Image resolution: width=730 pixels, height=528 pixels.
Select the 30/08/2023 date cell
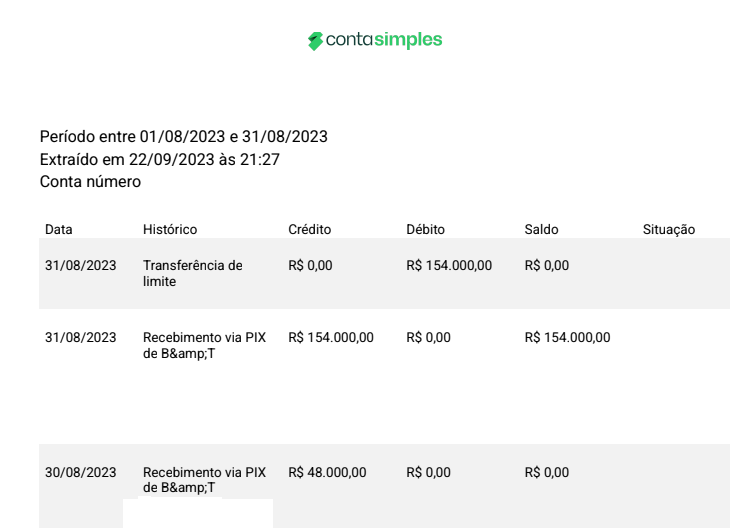pos(81,473)
